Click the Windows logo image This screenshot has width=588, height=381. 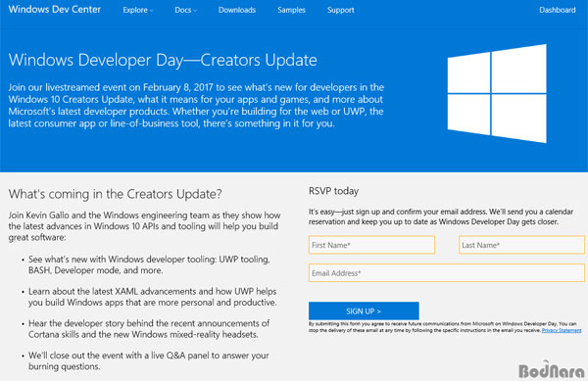click(x=497, y=93)
